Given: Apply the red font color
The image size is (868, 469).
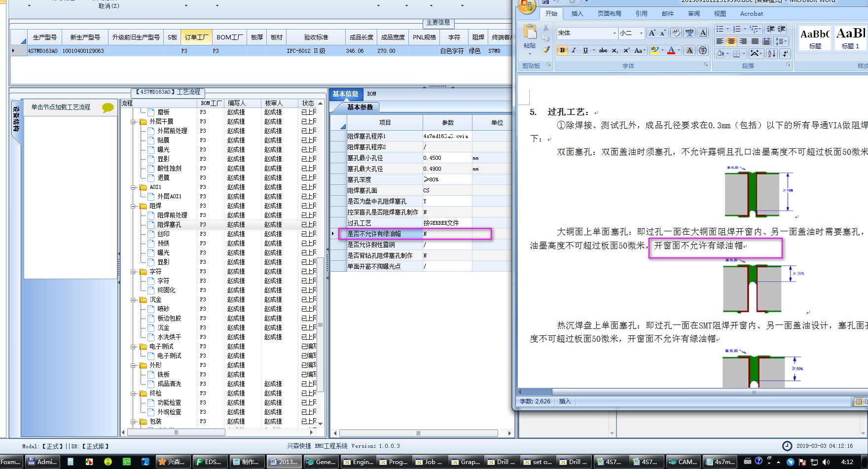Looking at the screenshot, I should coord(671,50).
